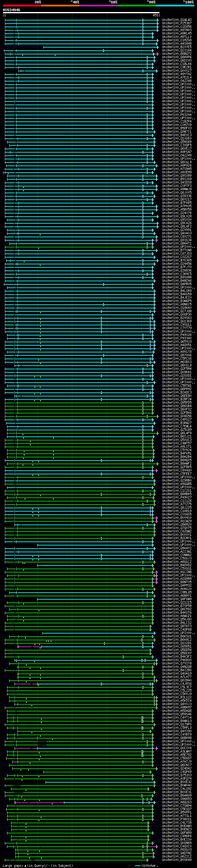
Task: Select the UniRef100_Q29MB0 label
Action: (177, 481)
